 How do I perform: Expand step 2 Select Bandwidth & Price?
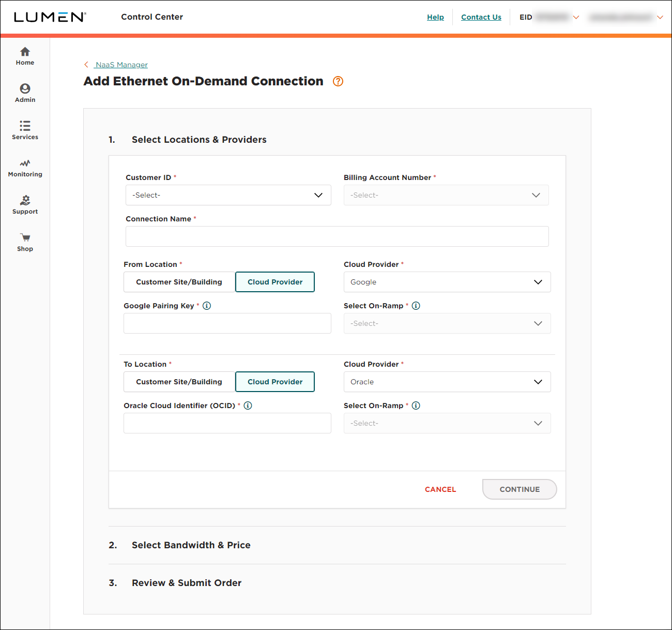pos(191,545)
